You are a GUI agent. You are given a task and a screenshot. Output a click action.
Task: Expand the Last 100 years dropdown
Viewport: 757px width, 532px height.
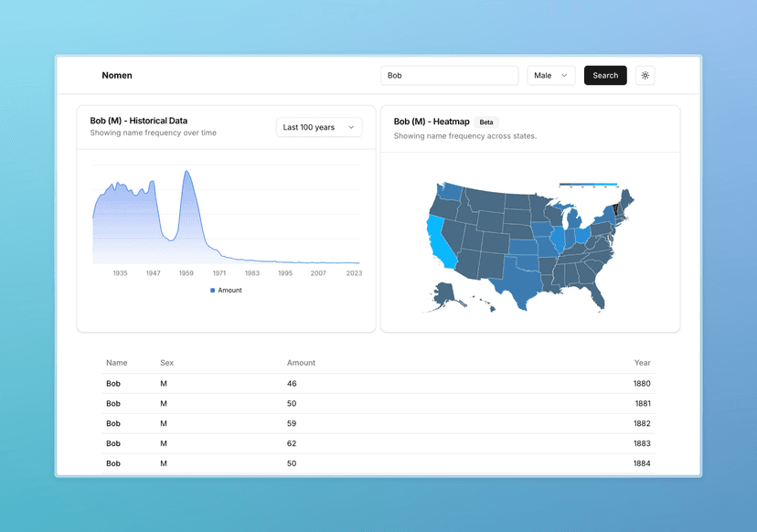click(x=319, y=128)
